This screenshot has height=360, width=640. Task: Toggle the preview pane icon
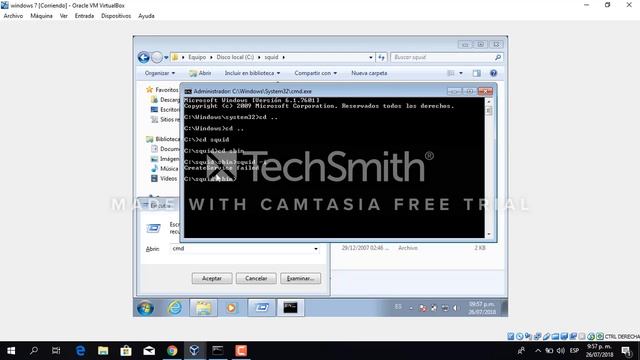pos(476,73)
